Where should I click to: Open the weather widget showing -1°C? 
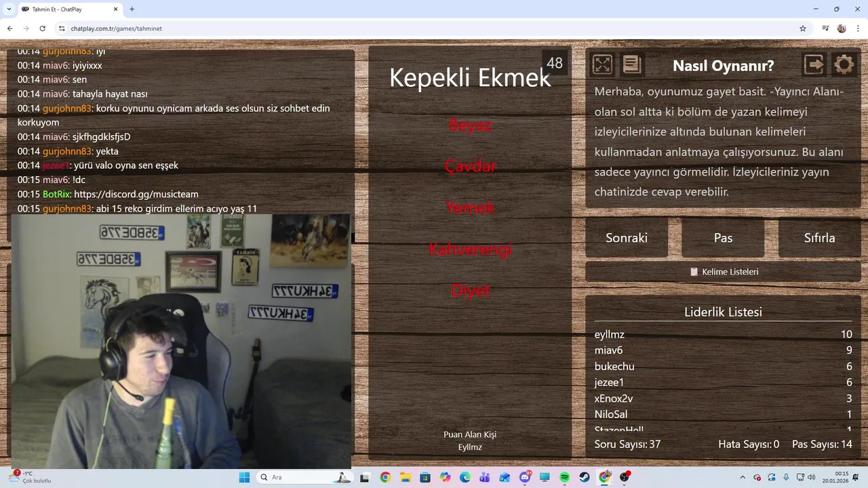pos(31,477)
